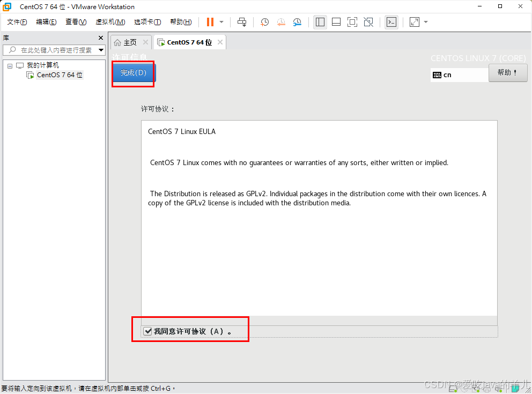The width and height of the screenshot is (532, 394).
Task: Revert to previous snapshot icon
Action: click(281, 22)
